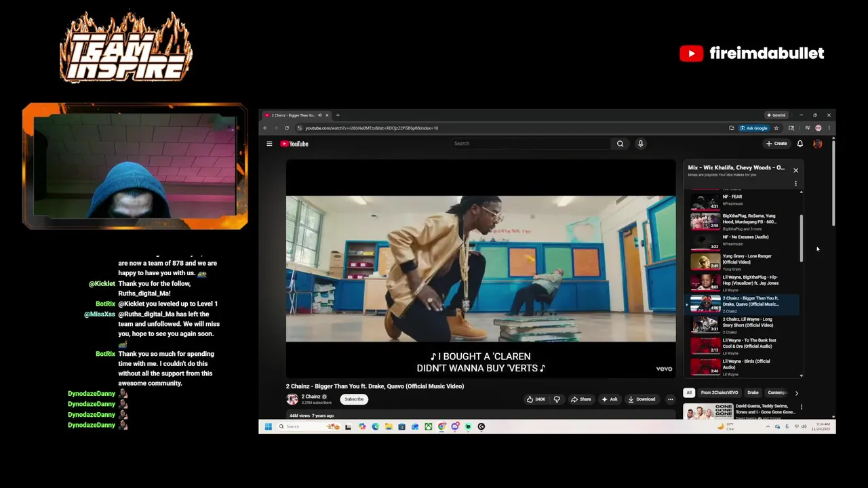Like the video with thumbs up
Screen dimensions: 868x488
coord(536,399)
